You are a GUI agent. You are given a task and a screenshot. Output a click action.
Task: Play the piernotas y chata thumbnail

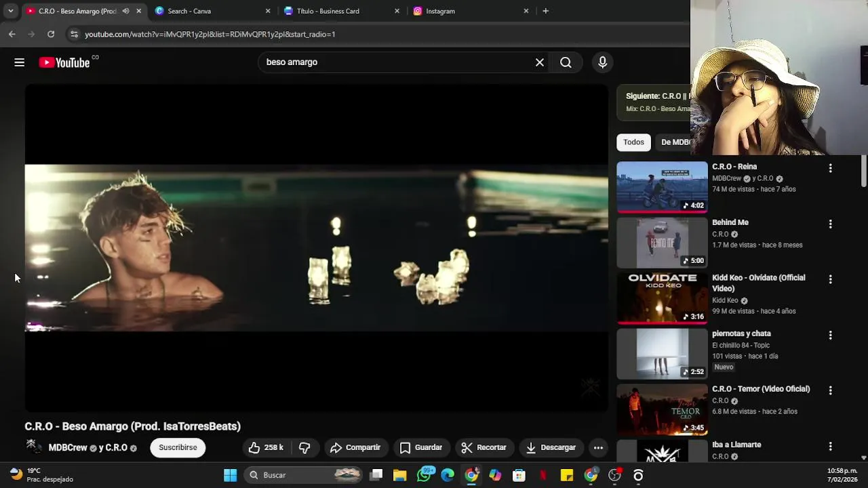662,354
